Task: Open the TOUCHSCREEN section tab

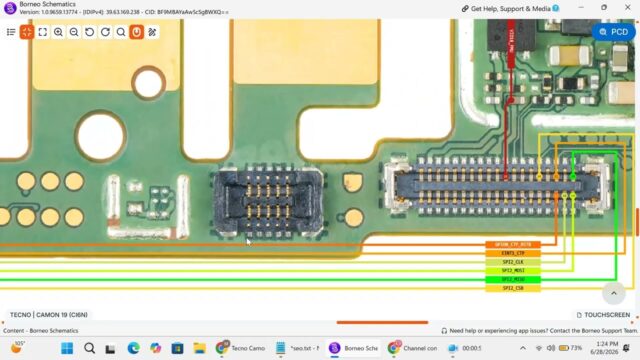Action: coord(603,315)
